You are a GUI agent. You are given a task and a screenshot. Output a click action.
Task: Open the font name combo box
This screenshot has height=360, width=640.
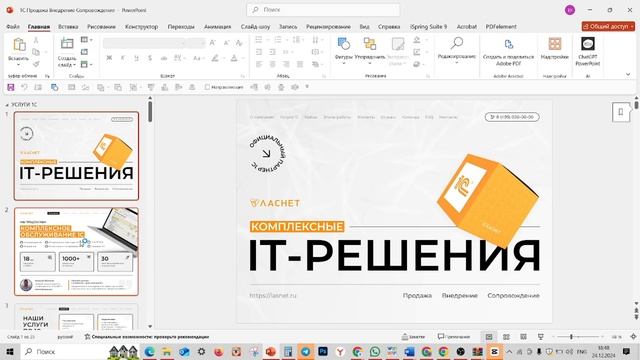[144, 42]
